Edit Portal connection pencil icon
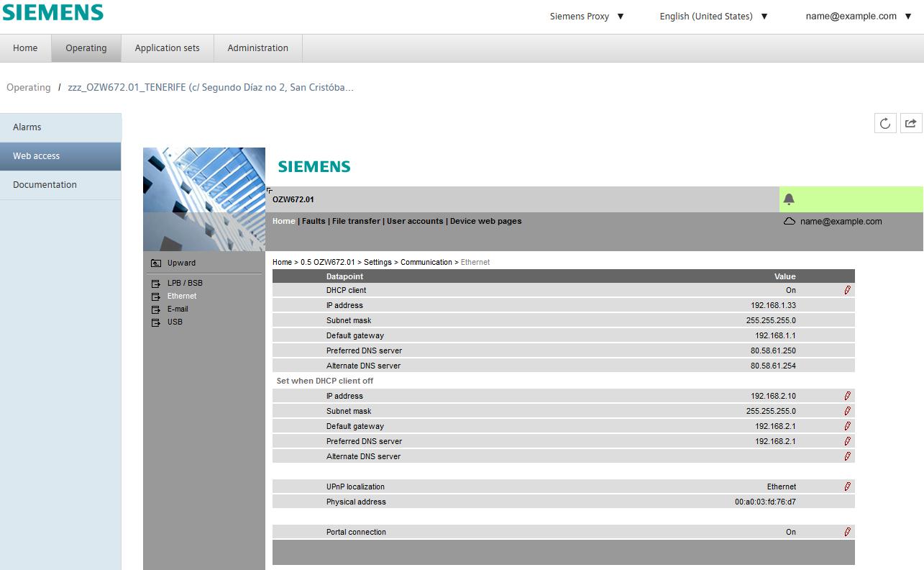 tap(847, 532)
